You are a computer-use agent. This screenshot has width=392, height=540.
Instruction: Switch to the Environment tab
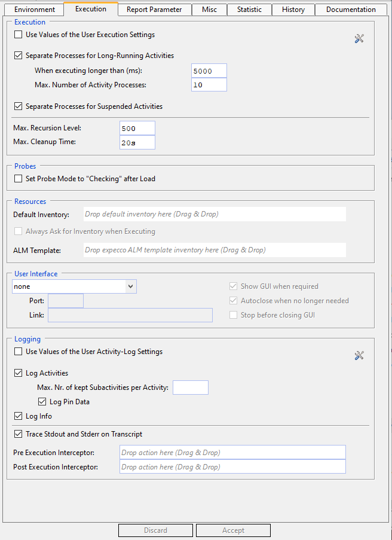(x=35, y=10)
